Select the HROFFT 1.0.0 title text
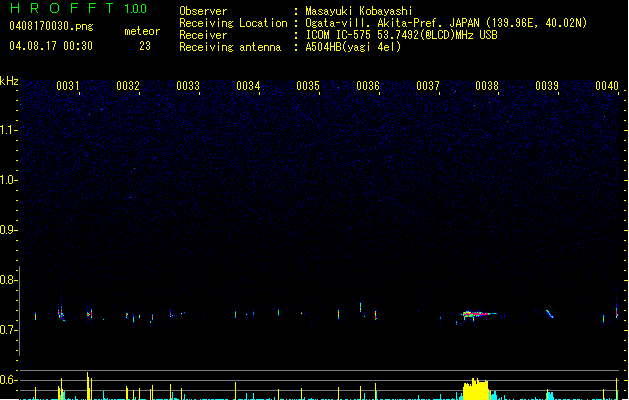This screenshot has width=629, height=400. click(x=78, y=8)
